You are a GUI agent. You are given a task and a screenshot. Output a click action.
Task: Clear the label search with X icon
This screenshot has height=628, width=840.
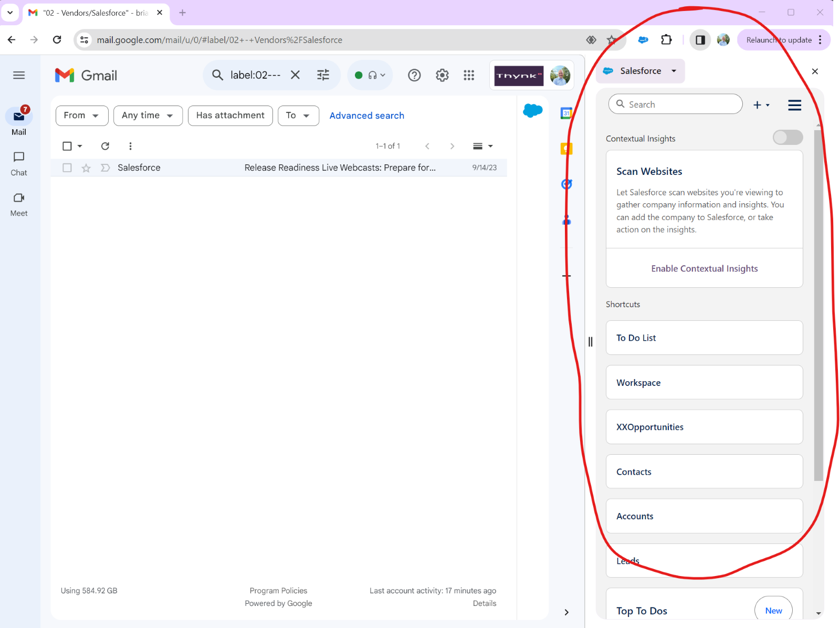pyautogui.click(x=295, y=75)
